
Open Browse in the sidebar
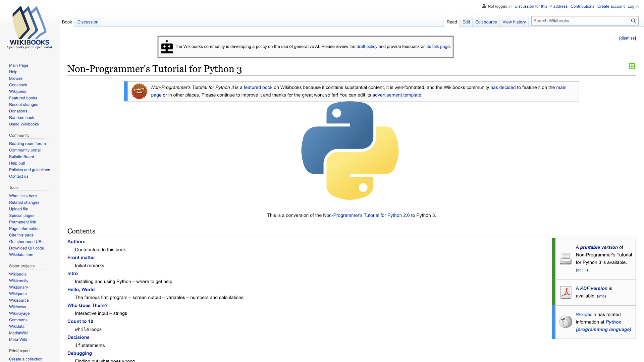tap(16, 78)
